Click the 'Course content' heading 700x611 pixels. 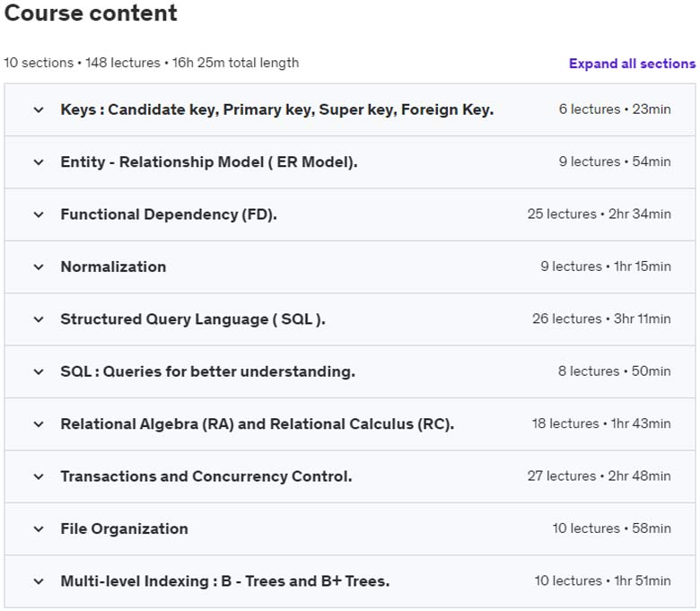(91, 13)
